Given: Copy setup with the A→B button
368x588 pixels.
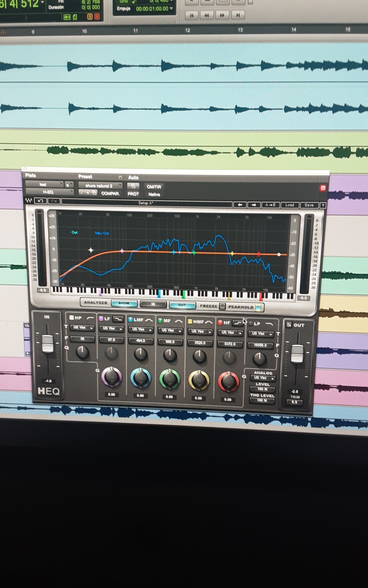Looking at the screenshot, I should [x=270, y=205].
